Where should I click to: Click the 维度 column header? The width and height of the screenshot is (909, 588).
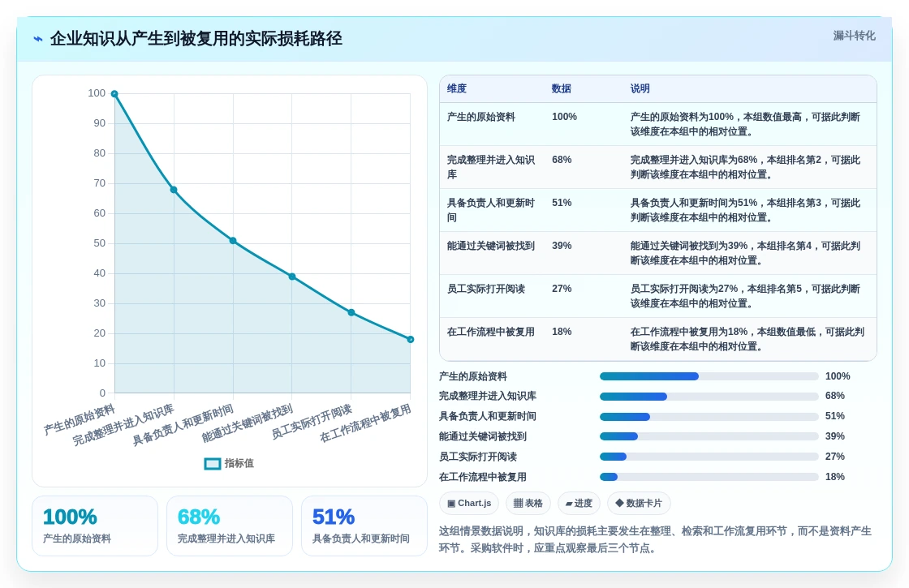coord(457,88)
